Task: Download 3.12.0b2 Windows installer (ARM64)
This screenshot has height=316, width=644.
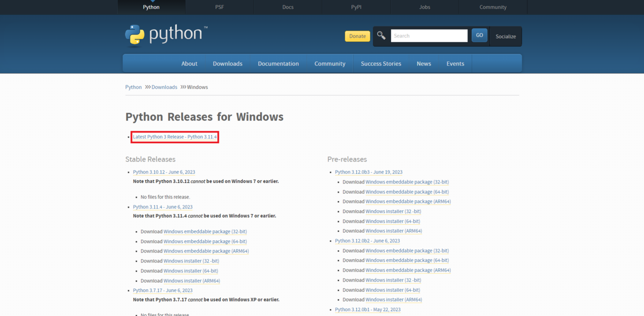Action: (x=394, y=299)
